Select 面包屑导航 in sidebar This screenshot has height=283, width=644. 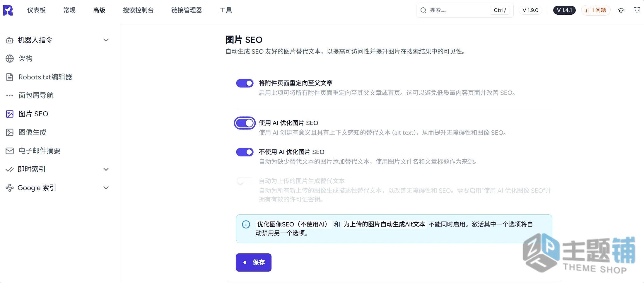pyautogui.click(x=36, y=96)
